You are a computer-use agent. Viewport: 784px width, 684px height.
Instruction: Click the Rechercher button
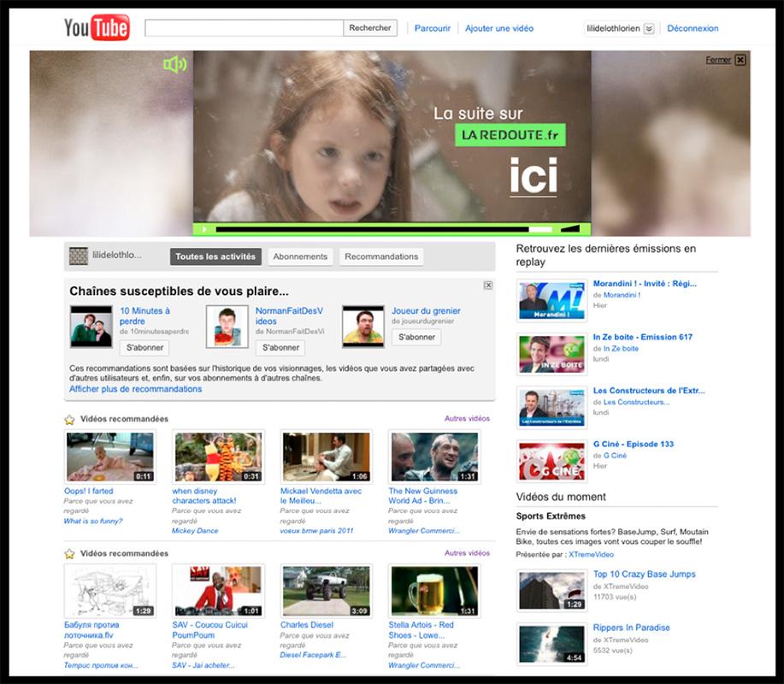pyautogui.click(x=370, y=28)
